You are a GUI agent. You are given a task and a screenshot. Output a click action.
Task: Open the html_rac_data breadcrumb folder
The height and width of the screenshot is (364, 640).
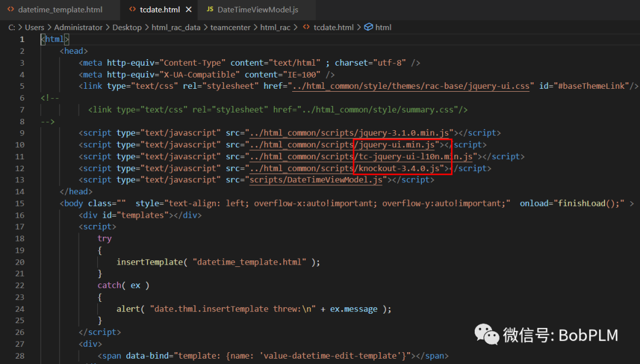[176, 27]
